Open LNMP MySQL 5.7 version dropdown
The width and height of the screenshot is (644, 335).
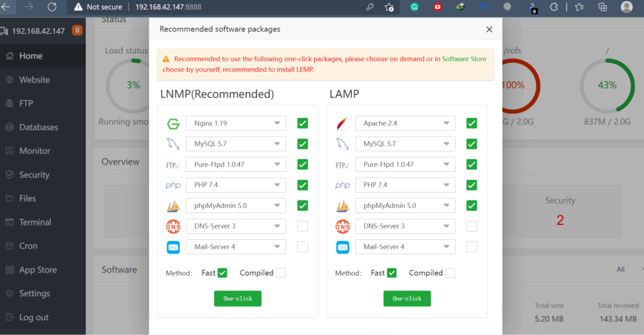236,144
